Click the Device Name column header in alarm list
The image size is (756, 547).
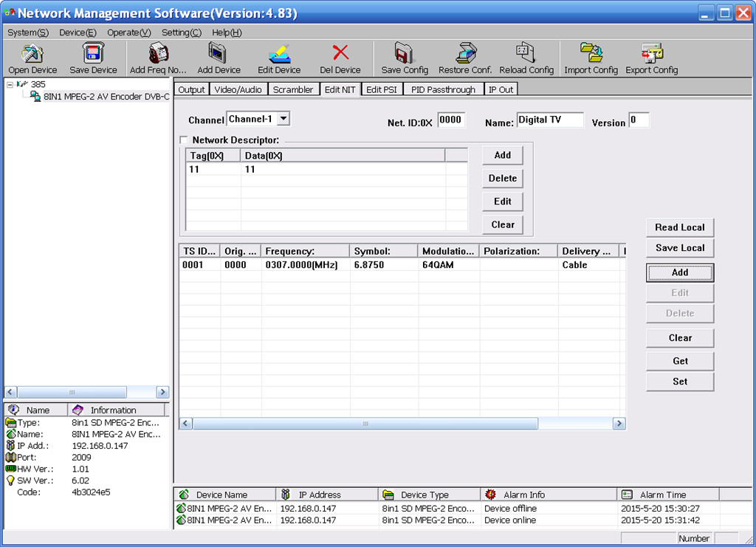coord(224,495)
